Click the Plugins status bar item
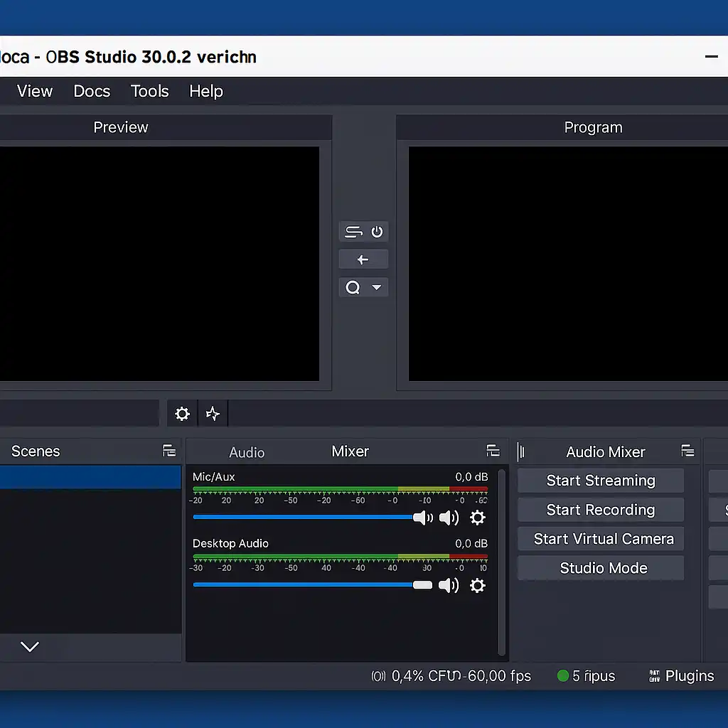Viewport: 728px width, 728px height. (x=690, y=676)
